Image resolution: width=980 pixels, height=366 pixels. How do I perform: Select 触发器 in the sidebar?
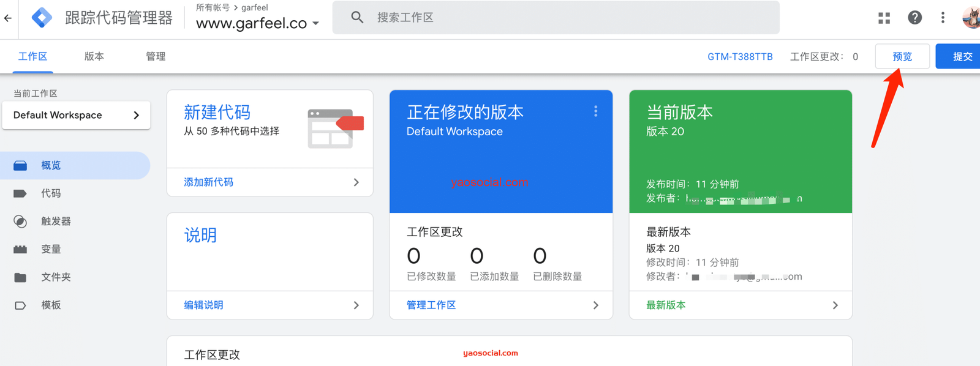(56, 222)
